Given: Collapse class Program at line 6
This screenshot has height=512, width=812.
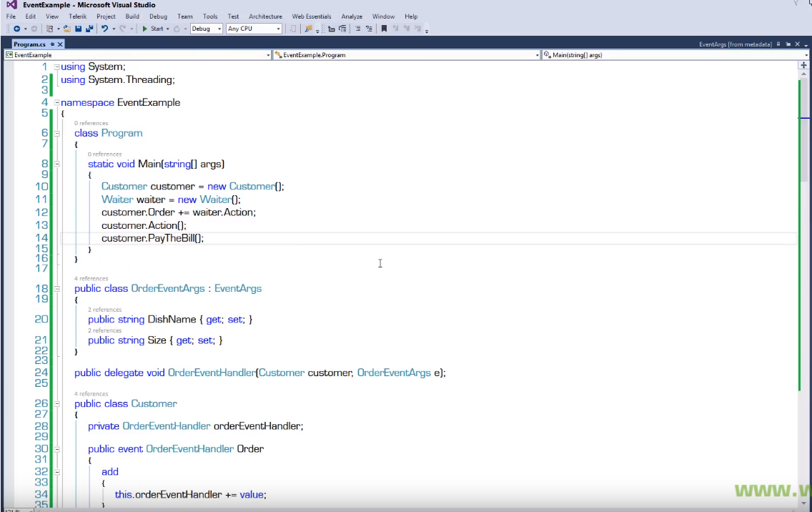Looking at the screenshot, I should coord(57,133).
